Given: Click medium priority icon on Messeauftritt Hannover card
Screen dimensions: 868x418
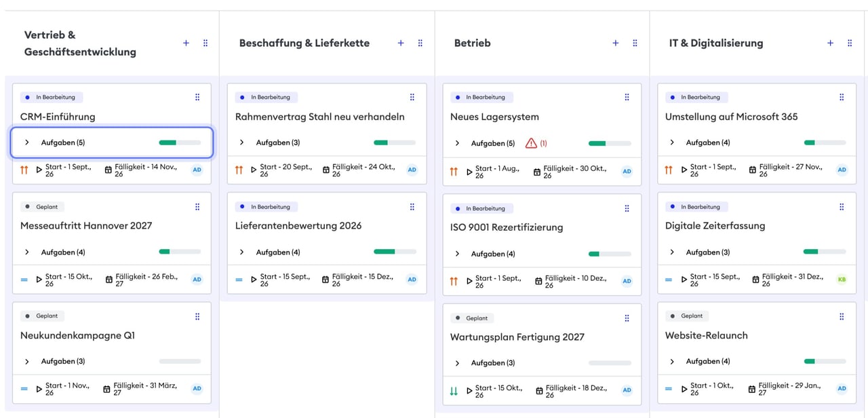Looking at the screenshot, I should click(24, 280).
